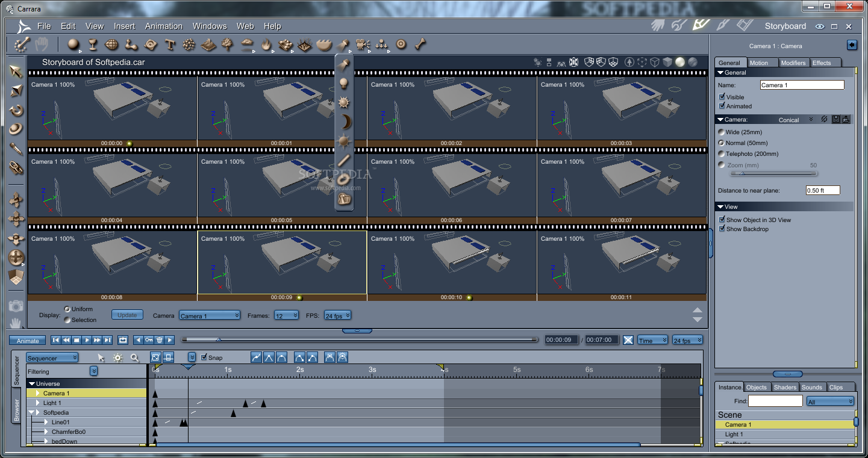Choose Selection display mode
This screenshot has width=868, height=458.
pyautogui.click(x=67, y=319)
